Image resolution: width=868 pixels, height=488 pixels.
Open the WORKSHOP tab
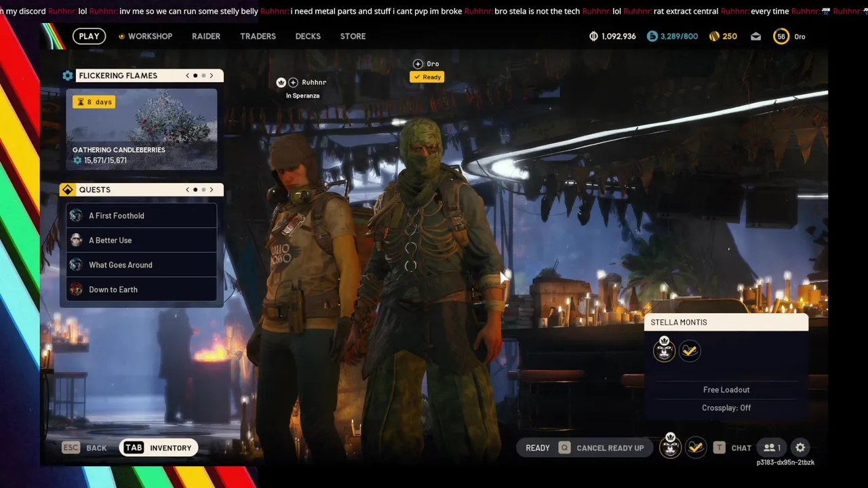tap(145, 36)
